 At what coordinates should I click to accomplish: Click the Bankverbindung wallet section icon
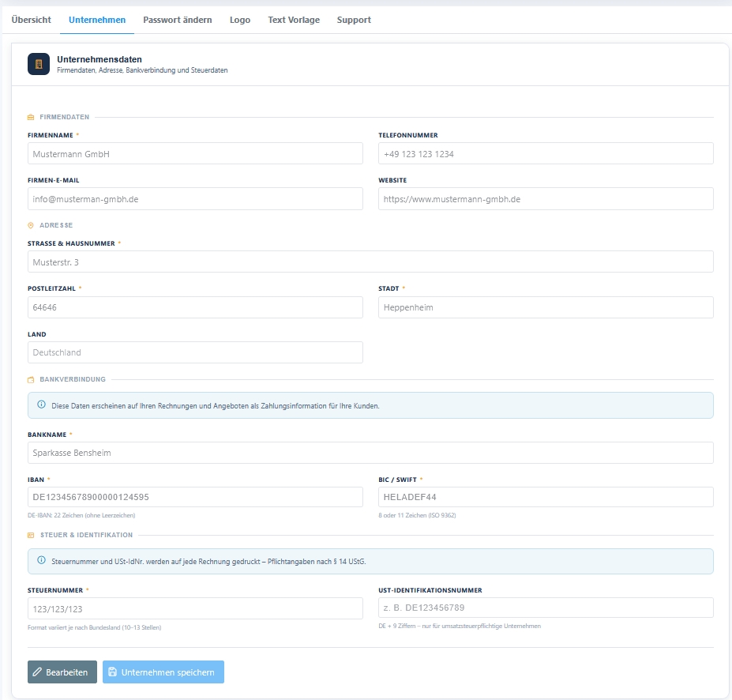[x=31, y=380]
